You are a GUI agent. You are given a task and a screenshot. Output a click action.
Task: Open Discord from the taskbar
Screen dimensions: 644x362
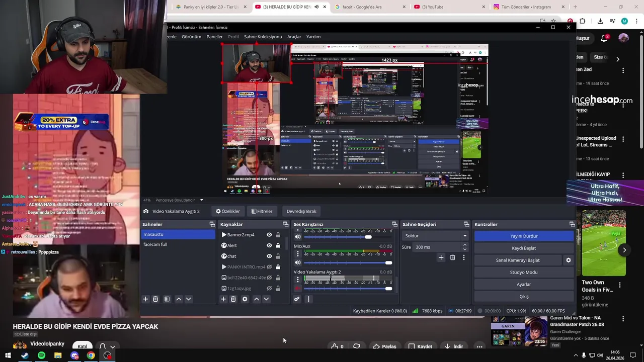74,355
